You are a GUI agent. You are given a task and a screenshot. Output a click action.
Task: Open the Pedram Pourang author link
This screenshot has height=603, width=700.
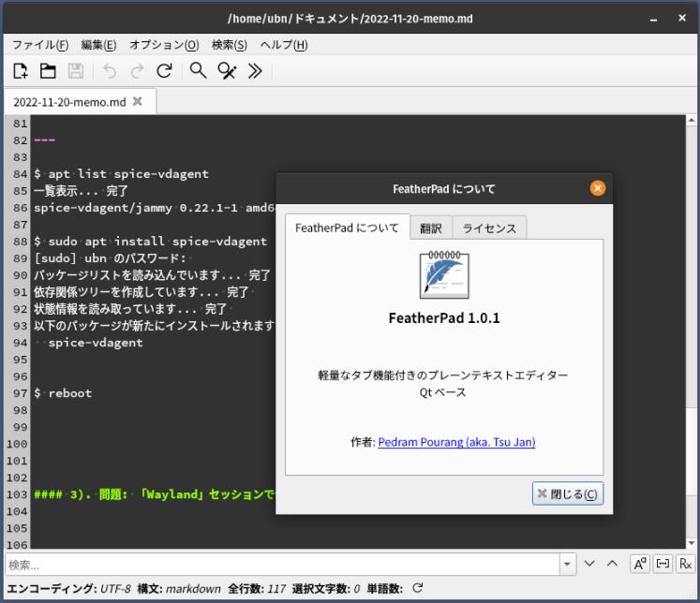[x=456, y=442]
